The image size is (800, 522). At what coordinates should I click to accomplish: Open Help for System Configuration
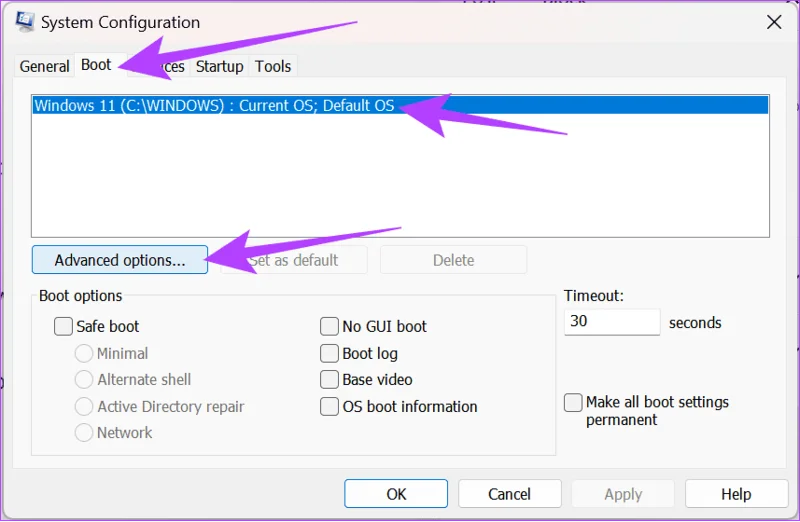pyautogui.click(x=736, y=493)
